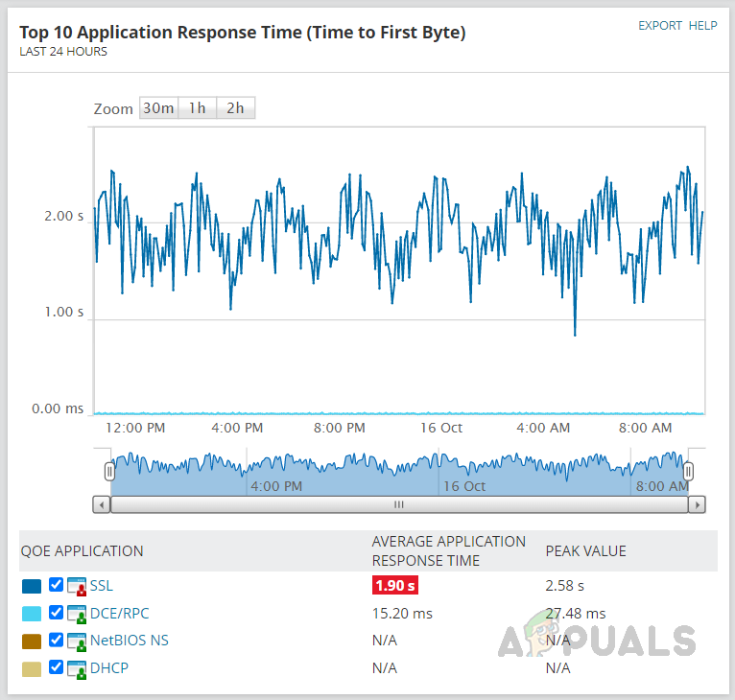Click the light blue DCE/RPC color swatch
The height and width of the screenshot is (700, 735).
pos(32,614)
